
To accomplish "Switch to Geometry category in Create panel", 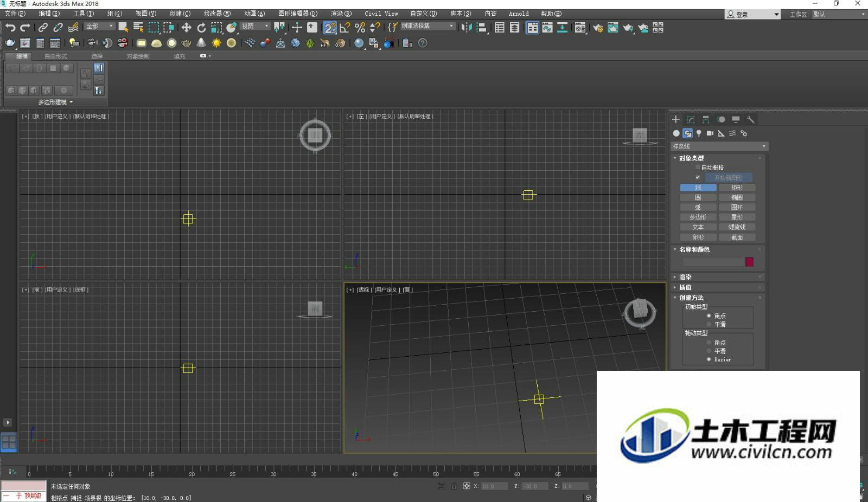I will 676,133.
